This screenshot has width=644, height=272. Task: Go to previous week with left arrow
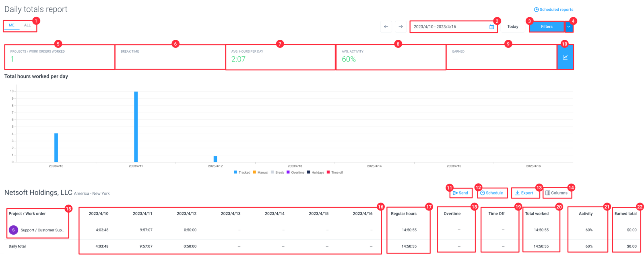tap(386, 27)
